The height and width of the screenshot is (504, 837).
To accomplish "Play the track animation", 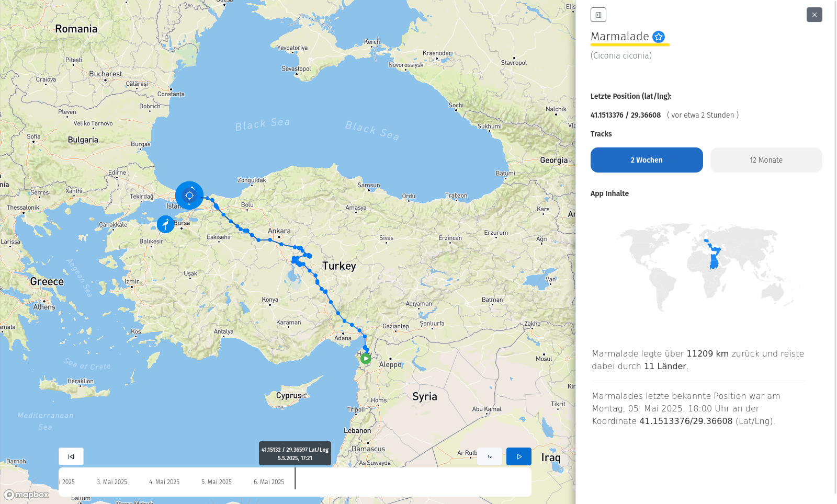I will (x=518, y=456).
